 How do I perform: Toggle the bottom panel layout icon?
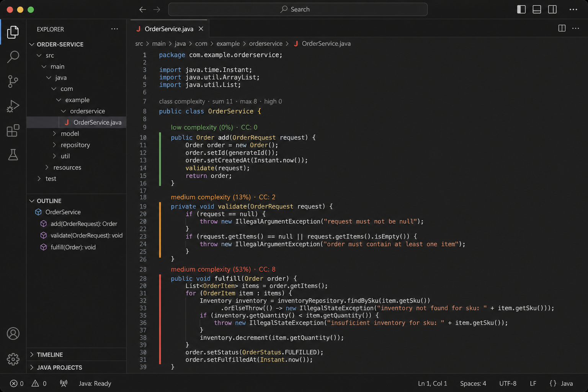pos(537,9)
